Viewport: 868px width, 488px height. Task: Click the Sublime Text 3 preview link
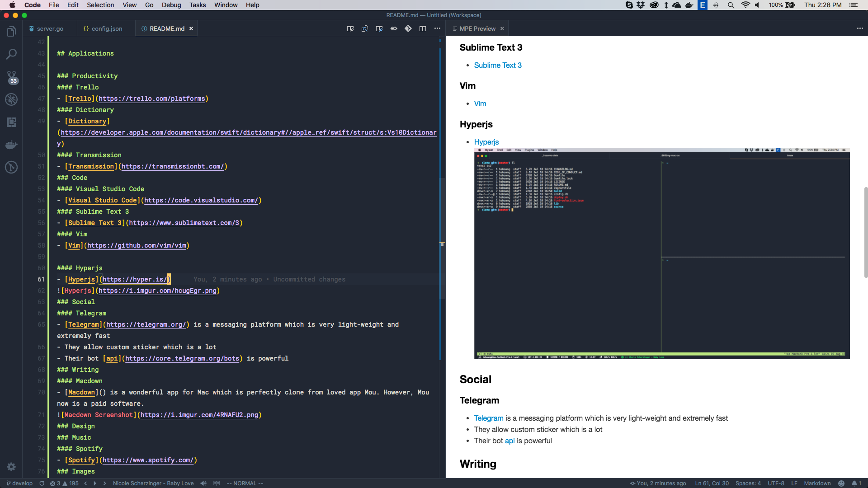(x=497, y=65)
